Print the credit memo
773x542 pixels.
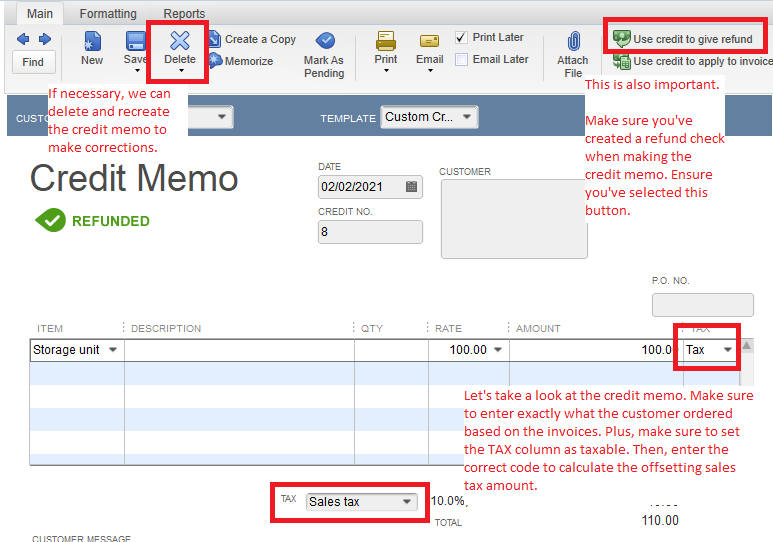tap(386, 48)
